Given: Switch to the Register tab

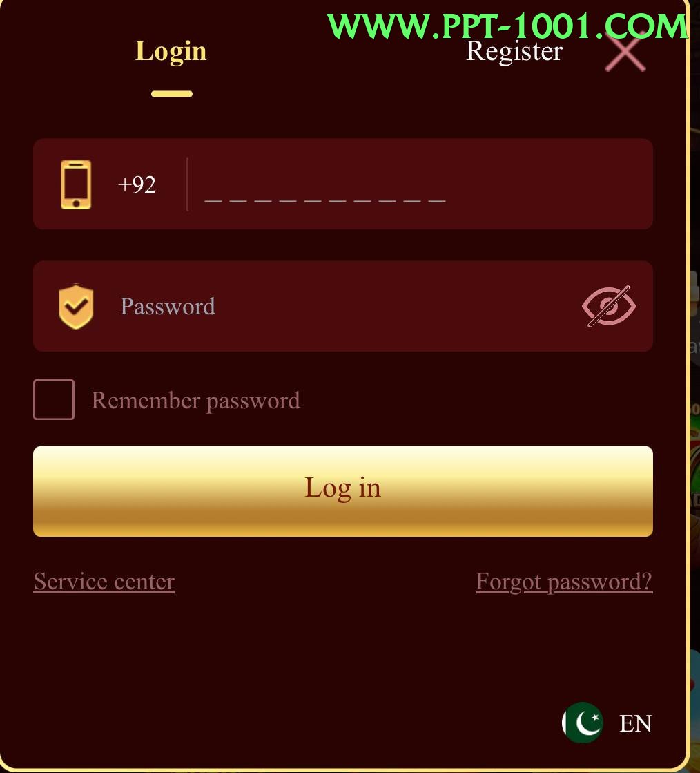Looking at the screenshot, I should tap(514, 51).
